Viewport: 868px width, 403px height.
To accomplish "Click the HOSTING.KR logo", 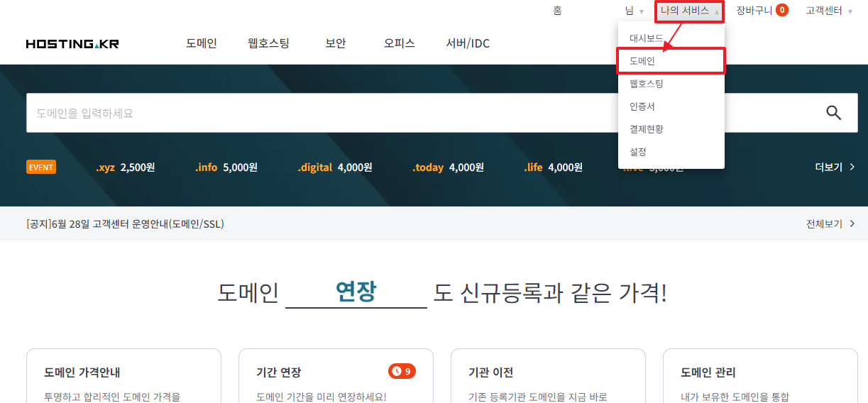I will 72,44.
